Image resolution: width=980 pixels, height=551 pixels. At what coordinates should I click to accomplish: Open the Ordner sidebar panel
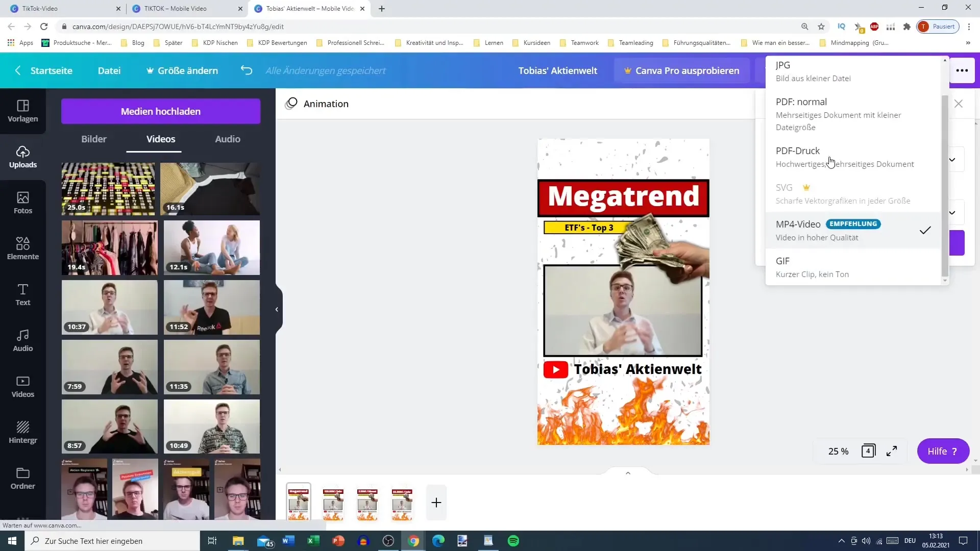point(23,478)
